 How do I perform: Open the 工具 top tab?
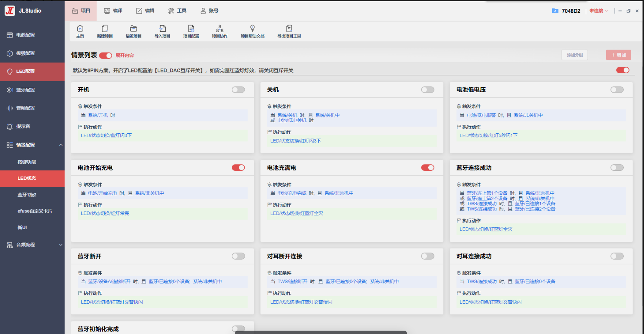pyautogui.click(x=177, y=11)
